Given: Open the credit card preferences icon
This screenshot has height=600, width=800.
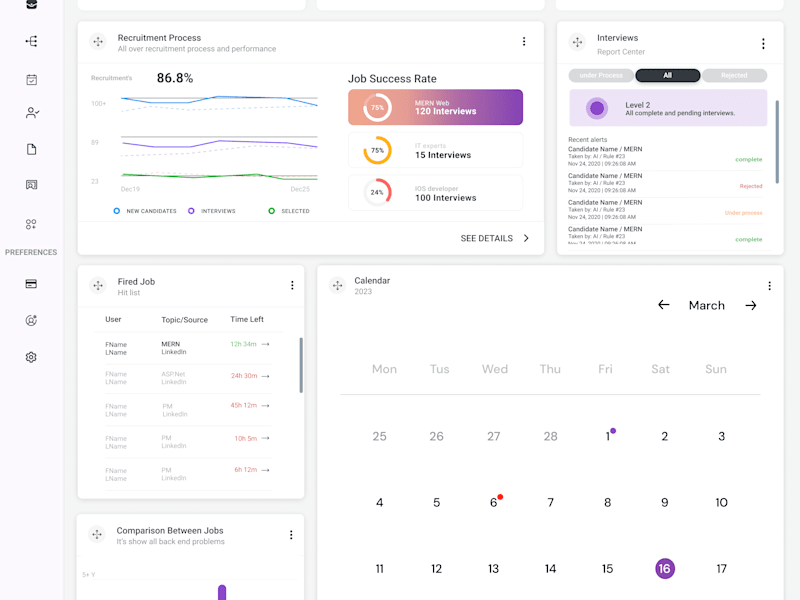Looking at the screenshot, I should (x=31, y=284).
